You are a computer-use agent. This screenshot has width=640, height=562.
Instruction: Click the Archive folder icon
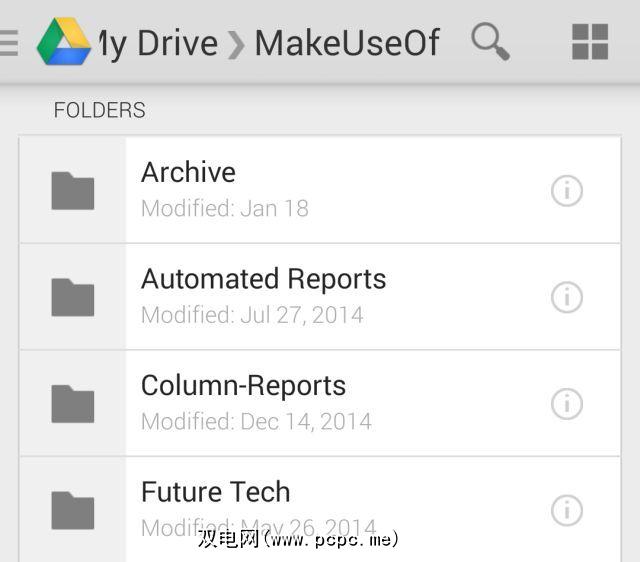pyautogui.click(x=73, y=190)
